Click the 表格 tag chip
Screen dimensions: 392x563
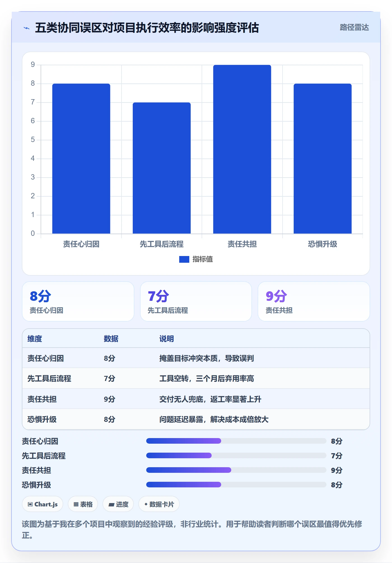point(83,504)
